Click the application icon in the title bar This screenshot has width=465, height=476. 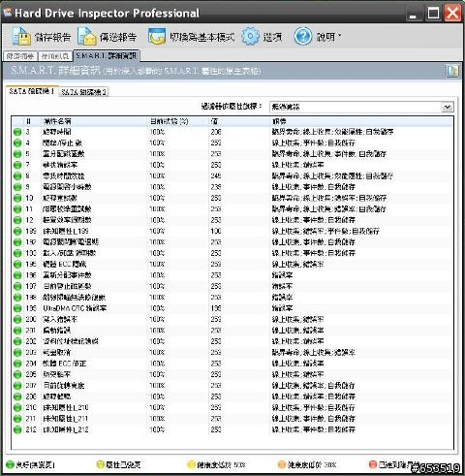(7, 13)
